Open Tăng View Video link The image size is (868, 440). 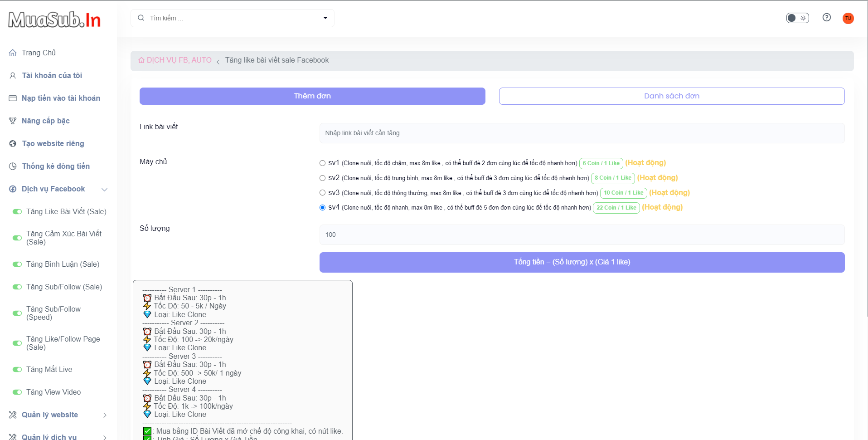point(53,392)
